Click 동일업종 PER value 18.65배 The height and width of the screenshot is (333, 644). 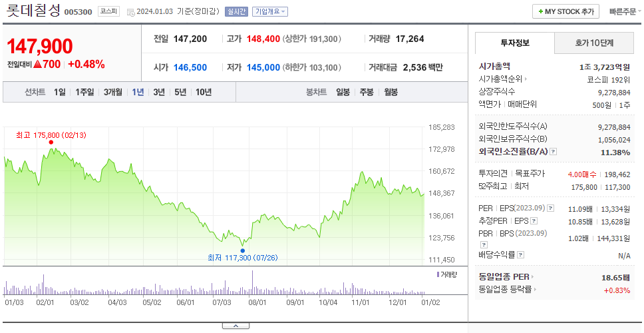615,278
